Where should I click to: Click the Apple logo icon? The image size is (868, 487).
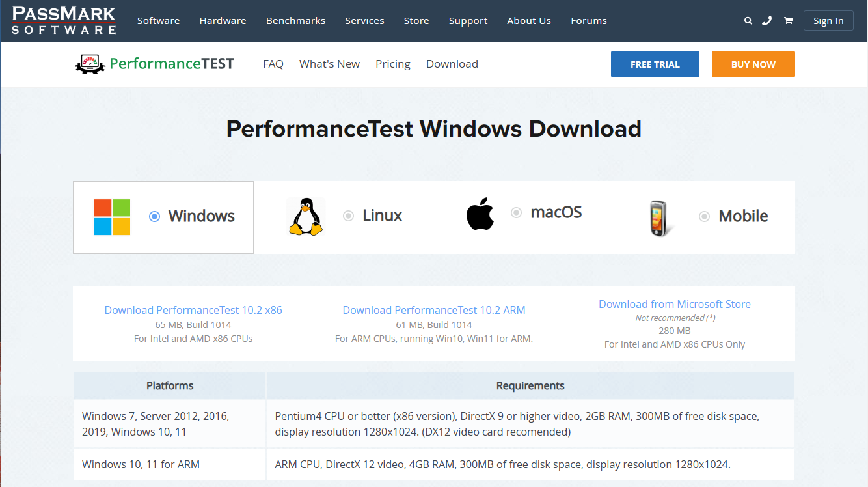click(480, 215)
